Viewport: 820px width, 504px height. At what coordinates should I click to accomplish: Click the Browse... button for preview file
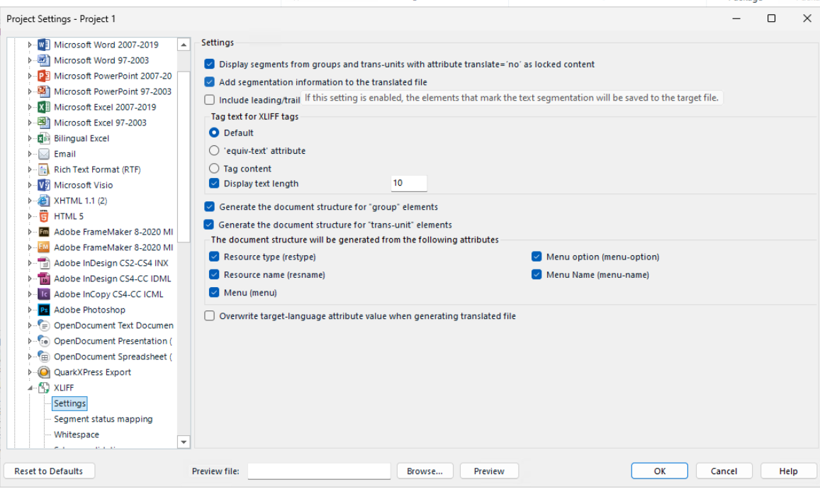[x=425, y=471]
